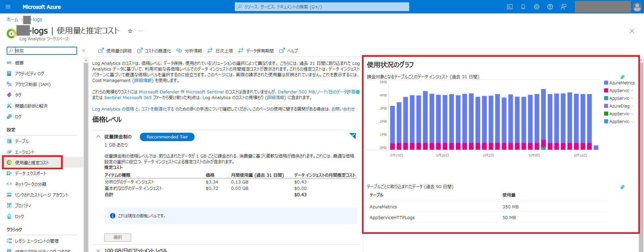This screenshot has width=644, height=252.
Task: Expand the 100 GB/日 commitment tier
Action: tap(98, 250)
